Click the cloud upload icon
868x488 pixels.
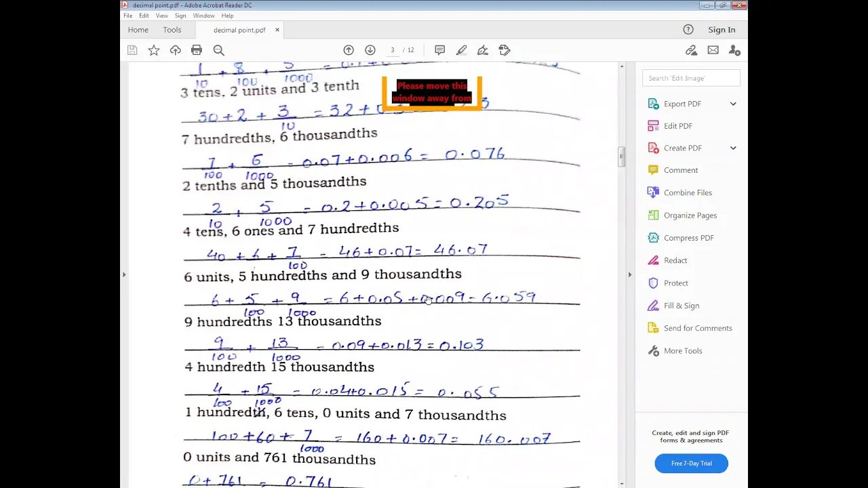coord(176,50)
